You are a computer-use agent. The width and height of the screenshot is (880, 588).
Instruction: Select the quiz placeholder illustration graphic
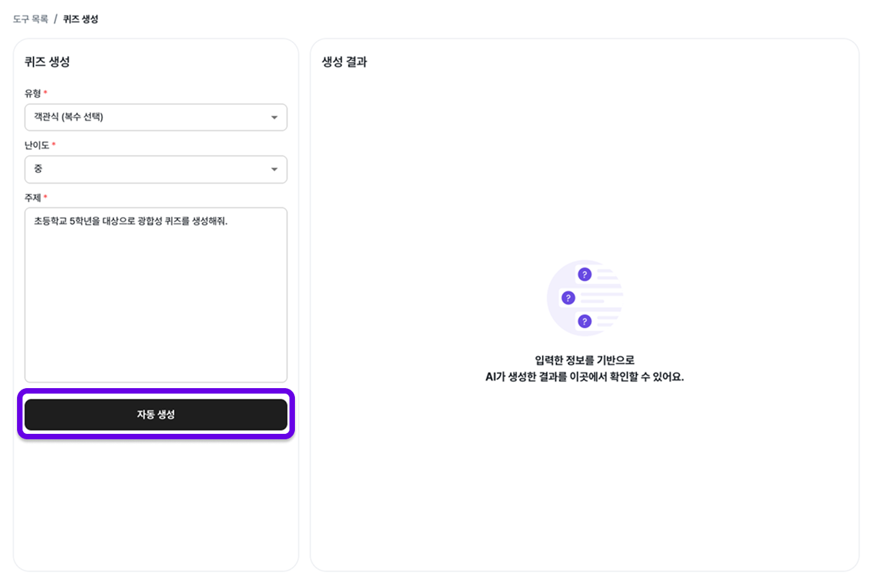[585, 297]
